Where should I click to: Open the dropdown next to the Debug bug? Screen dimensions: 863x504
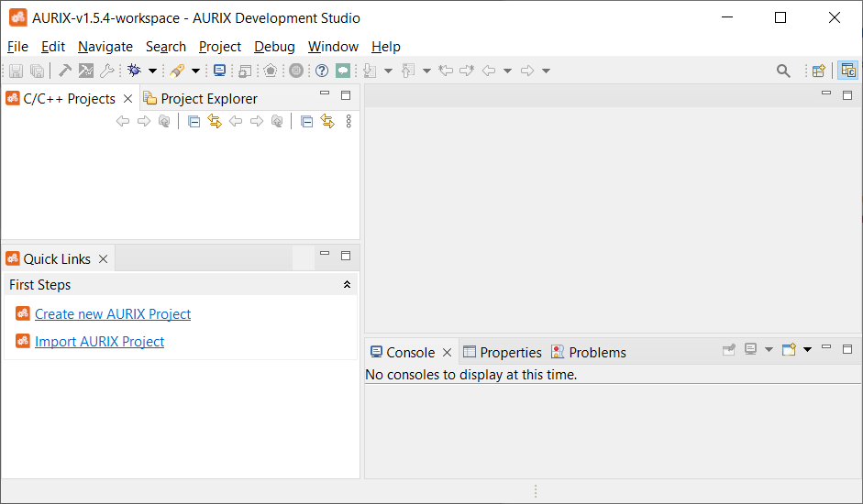point(152,71)
